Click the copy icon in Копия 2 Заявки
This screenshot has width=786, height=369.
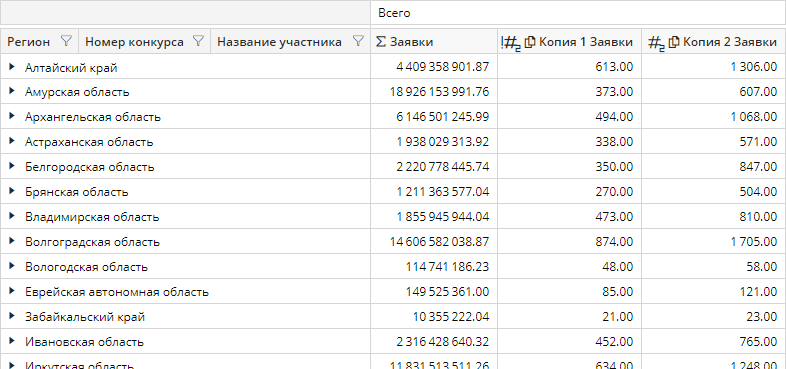coord(674,42)
